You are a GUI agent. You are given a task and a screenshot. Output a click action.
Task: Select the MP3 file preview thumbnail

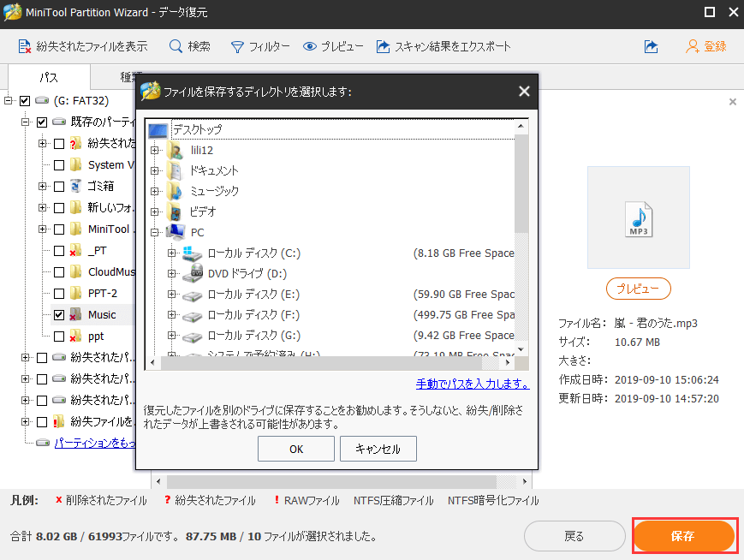click(x=639, y=217)
